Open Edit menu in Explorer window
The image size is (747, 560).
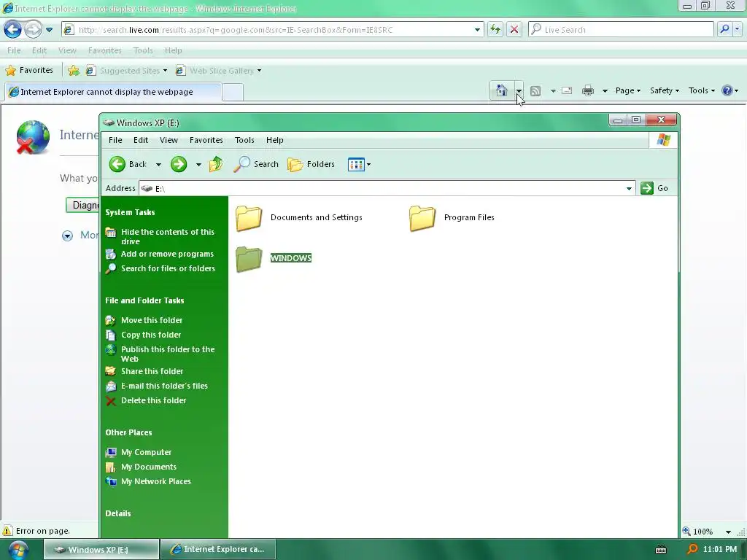coord(141,140)
